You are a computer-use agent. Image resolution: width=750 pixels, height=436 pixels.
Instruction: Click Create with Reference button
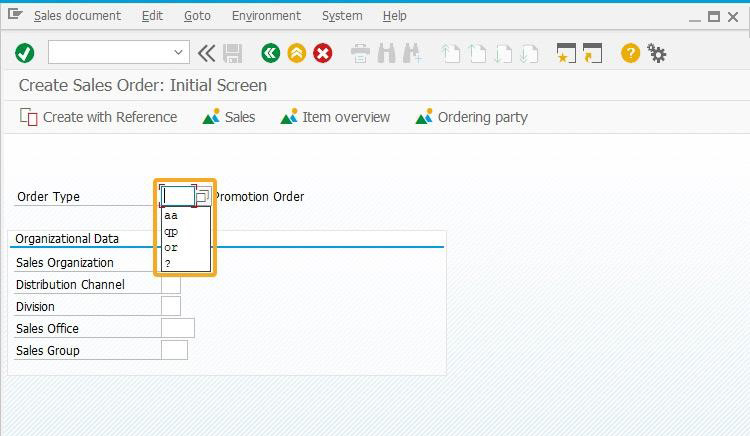point(99,117)
